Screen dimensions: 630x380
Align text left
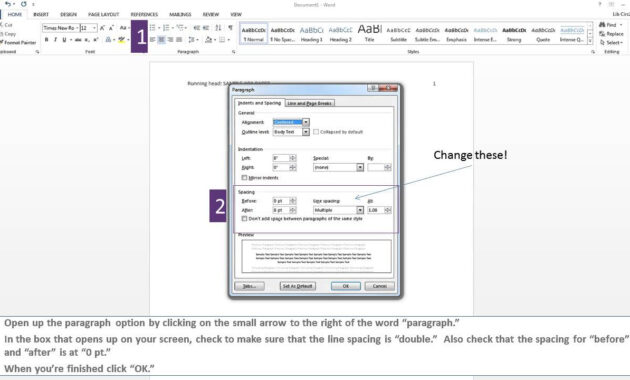[x=153, y=40]
